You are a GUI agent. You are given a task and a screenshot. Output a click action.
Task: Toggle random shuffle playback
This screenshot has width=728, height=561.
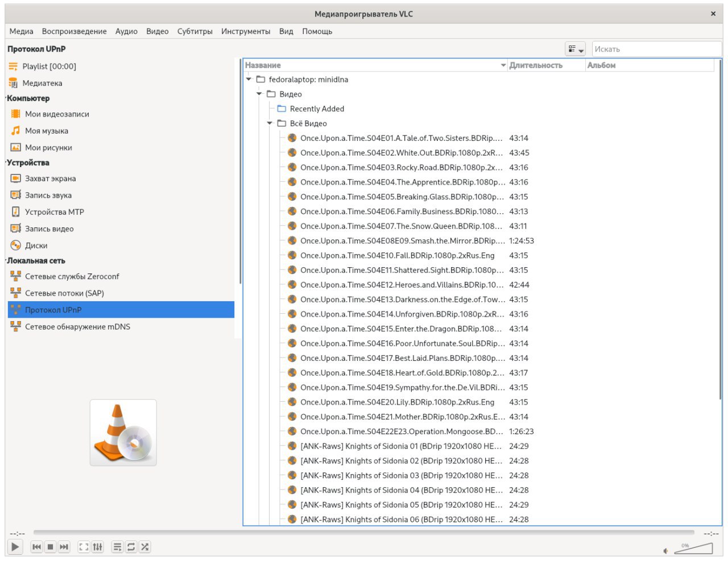(x=144, y=547)
